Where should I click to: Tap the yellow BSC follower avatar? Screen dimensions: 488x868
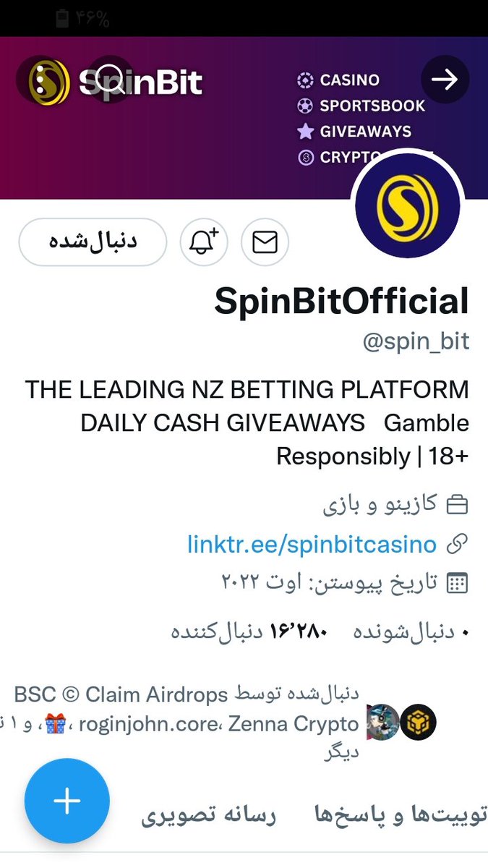419,721
